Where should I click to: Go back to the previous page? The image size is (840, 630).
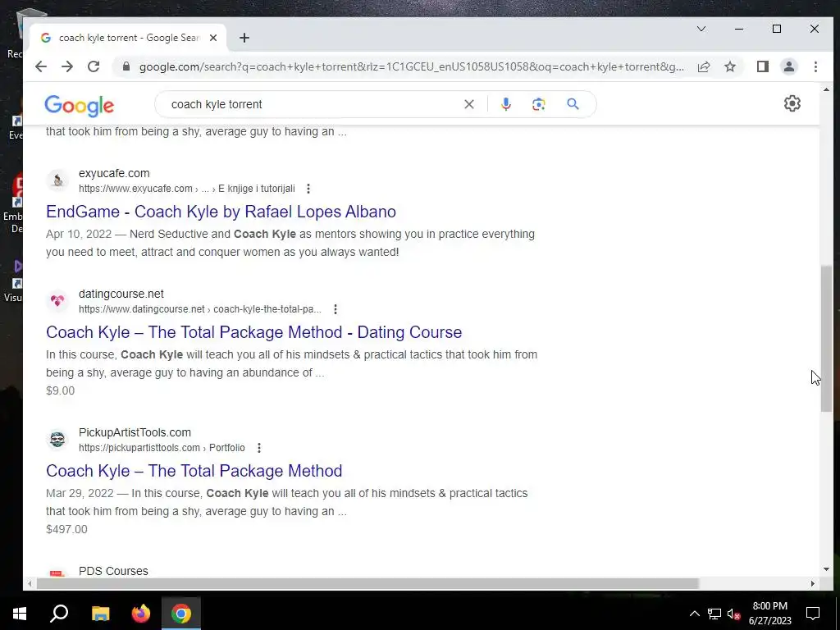[41, 66]
